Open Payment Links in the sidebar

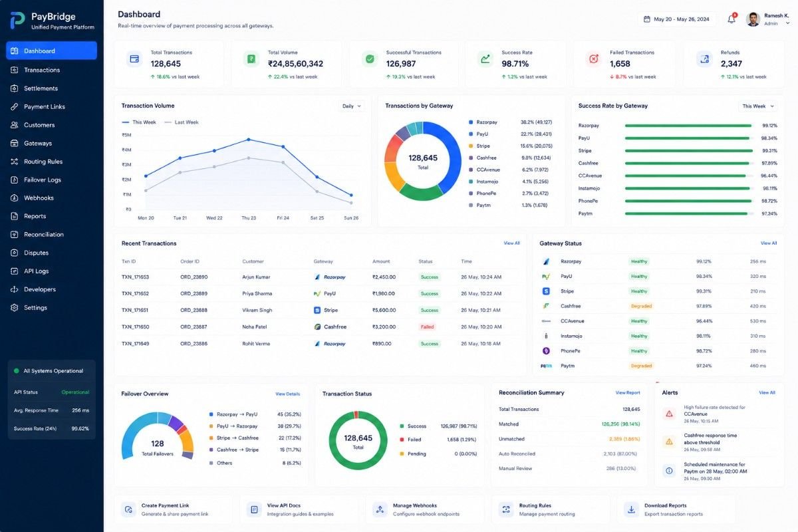tap(51, 106)
